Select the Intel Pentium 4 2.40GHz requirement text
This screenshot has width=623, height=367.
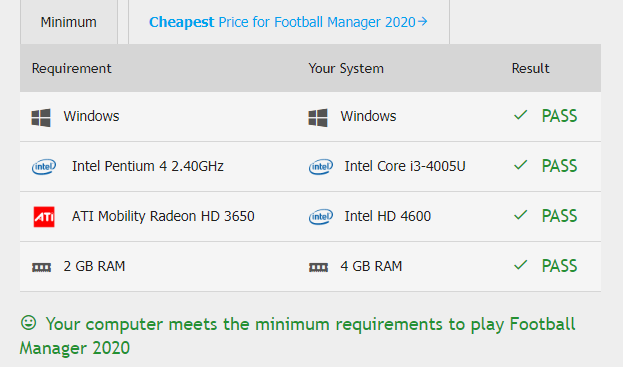coord(148,166)
